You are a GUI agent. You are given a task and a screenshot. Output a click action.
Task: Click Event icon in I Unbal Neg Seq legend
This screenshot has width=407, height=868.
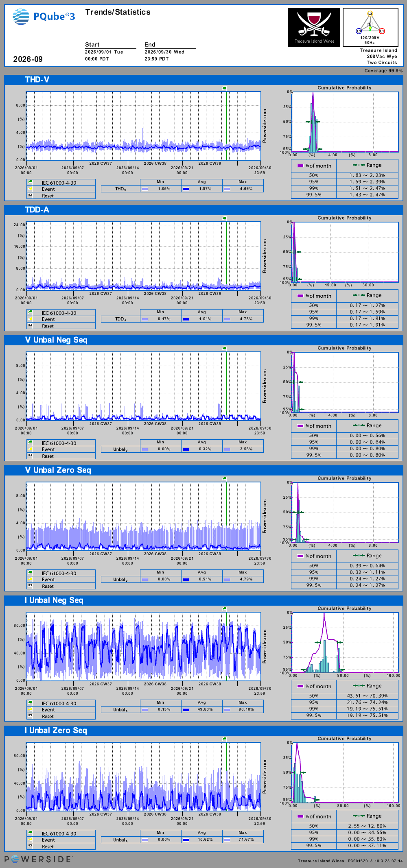click(30, 709)
